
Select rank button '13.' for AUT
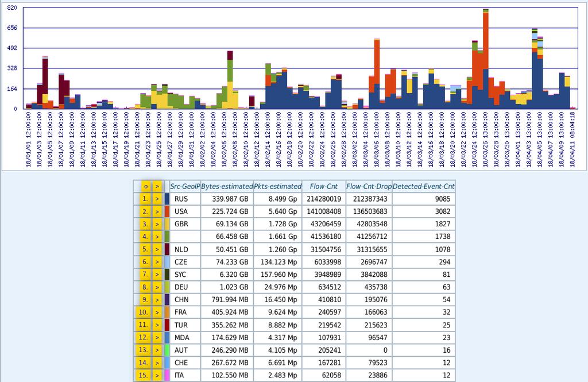pyautogui.click(x=144, y=350)
